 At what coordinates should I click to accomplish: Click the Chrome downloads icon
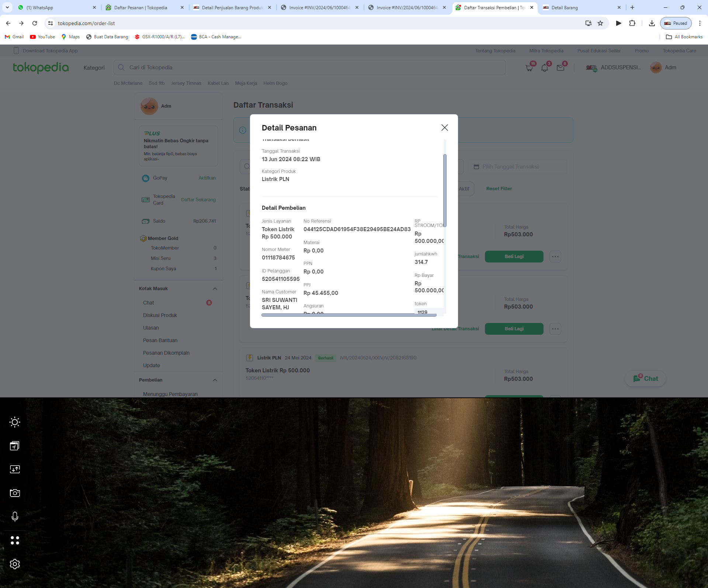click(652, 23)
